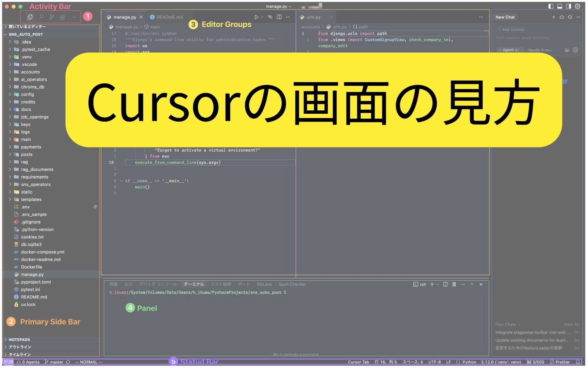Open the Search icon in the Activity Bar
The image size is (588, 368).
point(41,17)
